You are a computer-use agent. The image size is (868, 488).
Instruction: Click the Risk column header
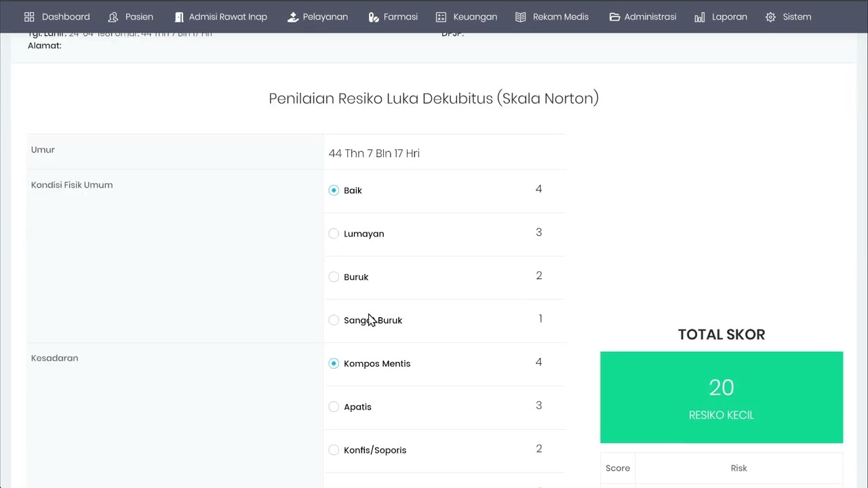point(739,468)
